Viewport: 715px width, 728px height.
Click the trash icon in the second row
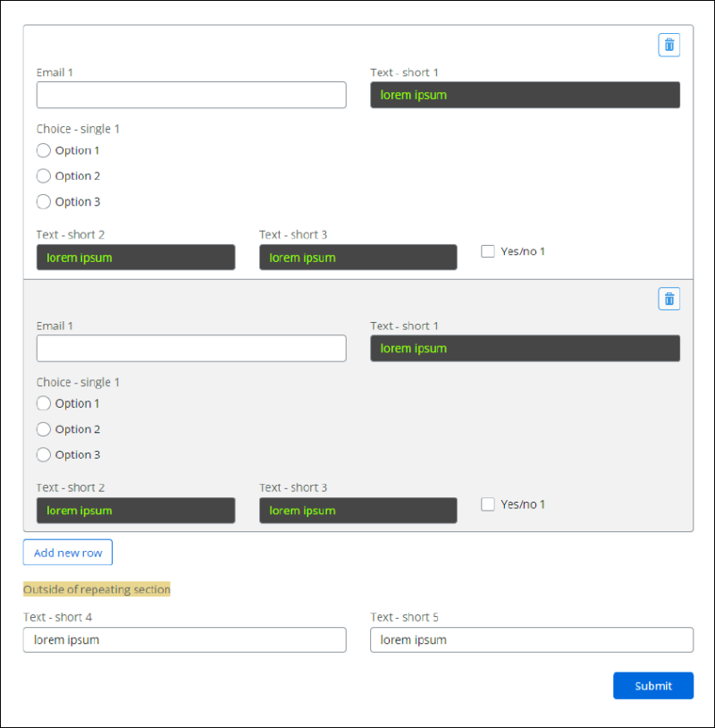[669, 299]
